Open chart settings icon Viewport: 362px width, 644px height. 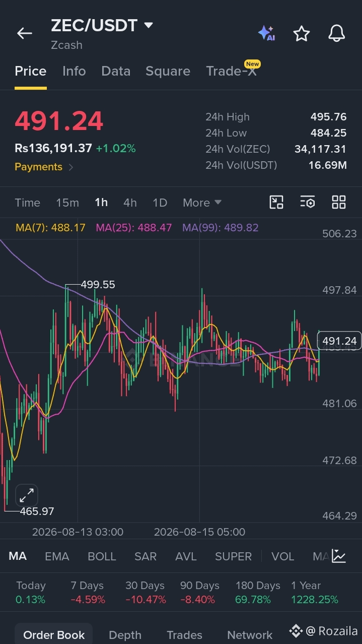tap(308, 202)
